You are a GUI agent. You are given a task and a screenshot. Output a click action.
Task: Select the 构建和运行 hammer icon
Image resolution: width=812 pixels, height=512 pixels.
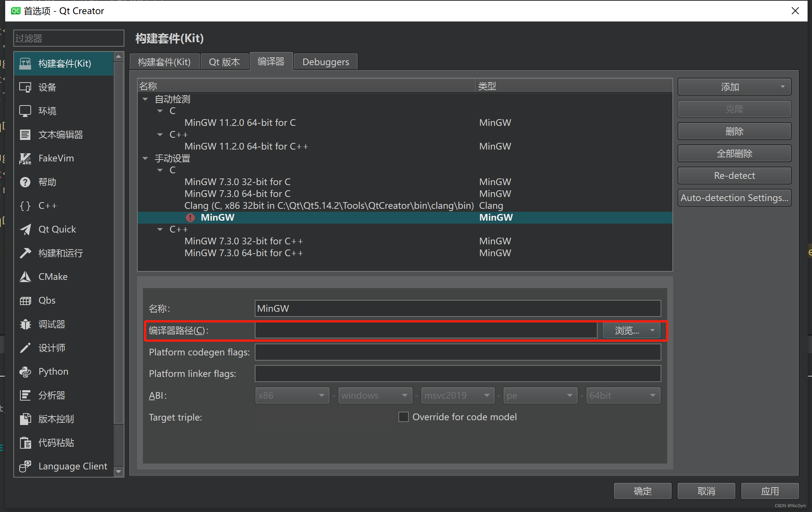(25, 253)
